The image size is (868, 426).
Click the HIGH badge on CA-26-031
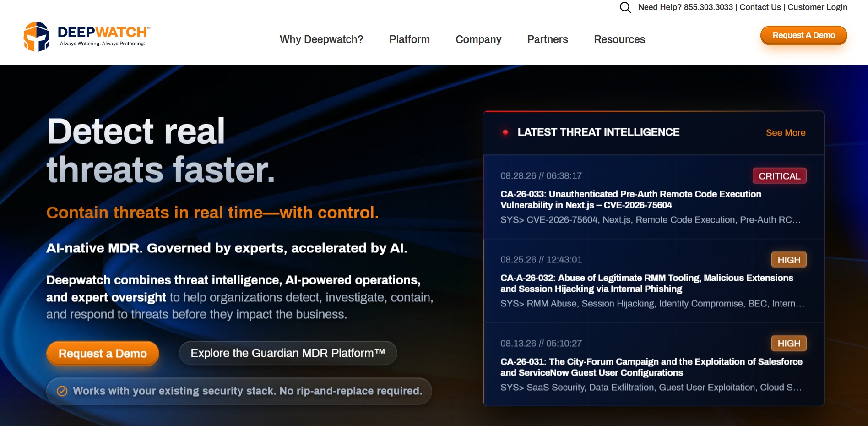point(789,344)
